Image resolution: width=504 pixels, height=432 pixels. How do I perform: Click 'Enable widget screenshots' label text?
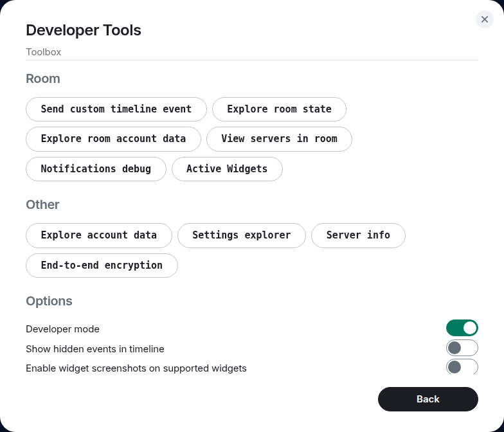136,368
